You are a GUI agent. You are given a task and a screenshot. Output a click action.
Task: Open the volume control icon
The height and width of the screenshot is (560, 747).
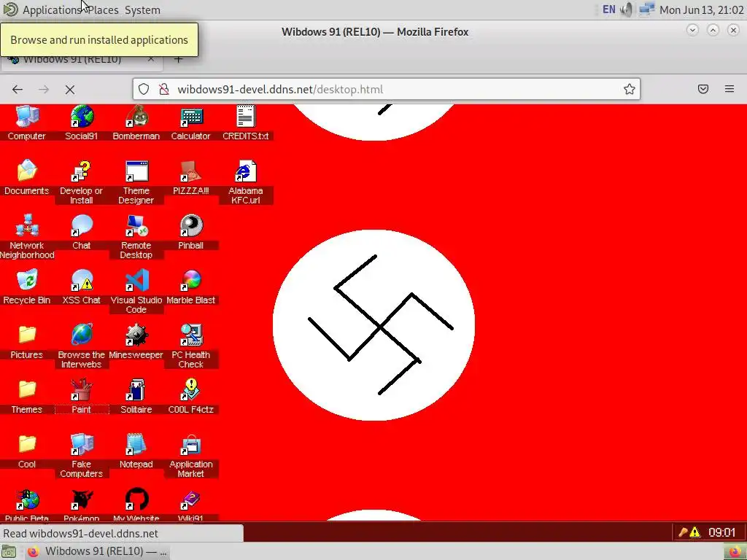pos(627,9)
